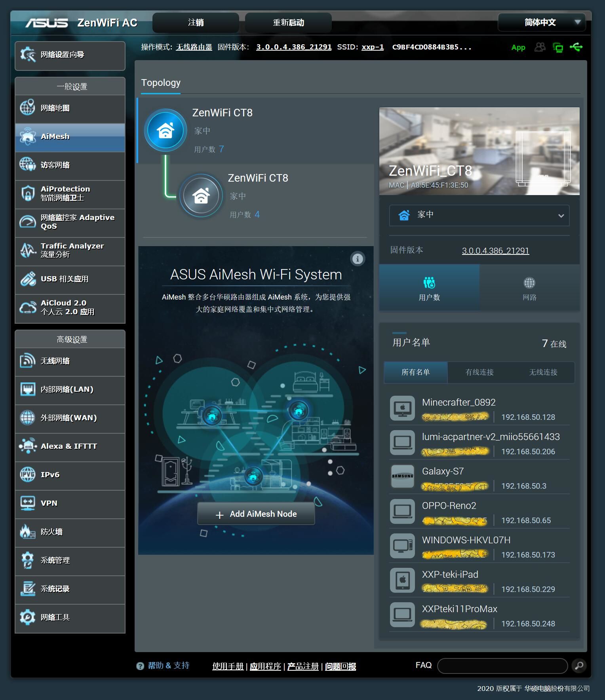Switch to the 网路 network tab
The height and width of the screenshot is (700, 605).
coord(529,288)
